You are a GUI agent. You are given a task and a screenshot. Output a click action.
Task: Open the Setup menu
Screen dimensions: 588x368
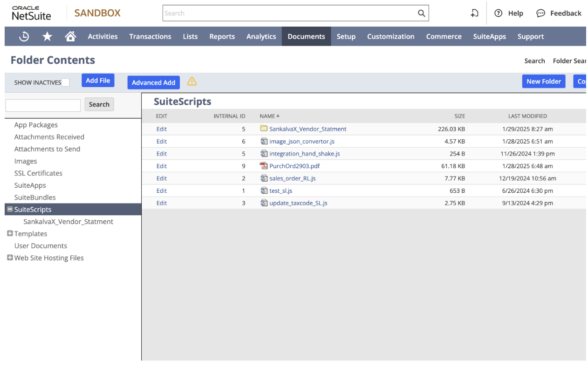[346, 36]
